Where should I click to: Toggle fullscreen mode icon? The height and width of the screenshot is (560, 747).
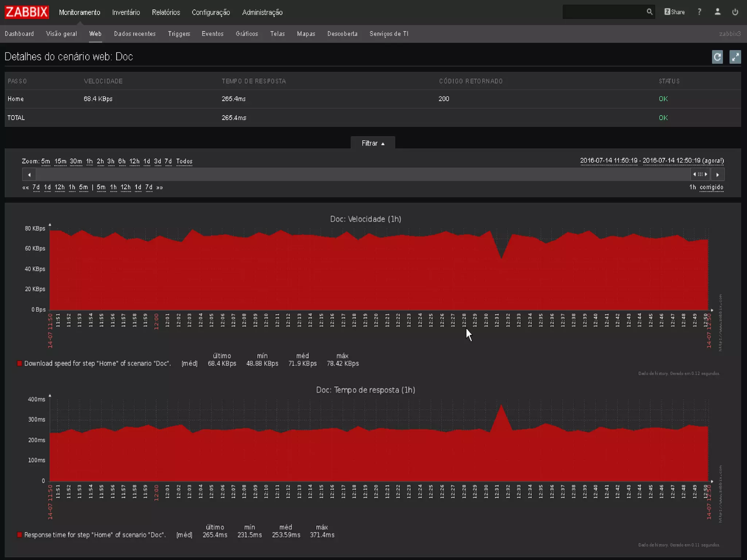735,57
